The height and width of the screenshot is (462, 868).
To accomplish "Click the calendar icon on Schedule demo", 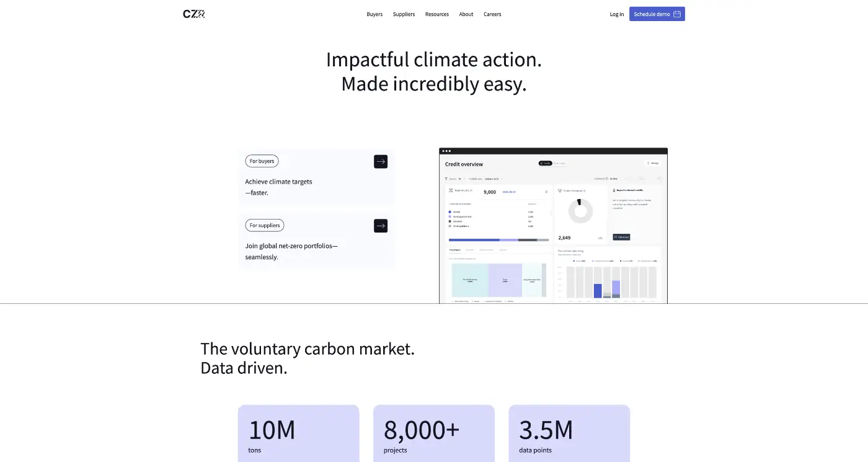I will 677,14.
